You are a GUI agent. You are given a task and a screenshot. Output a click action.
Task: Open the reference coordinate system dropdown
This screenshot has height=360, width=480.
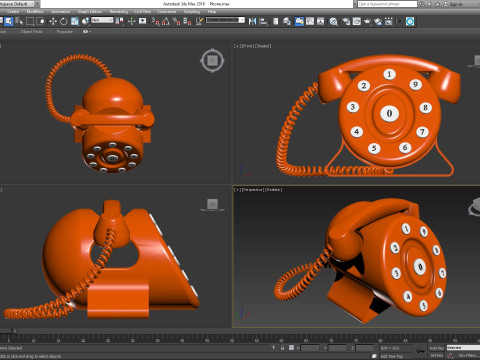(102, 20)
